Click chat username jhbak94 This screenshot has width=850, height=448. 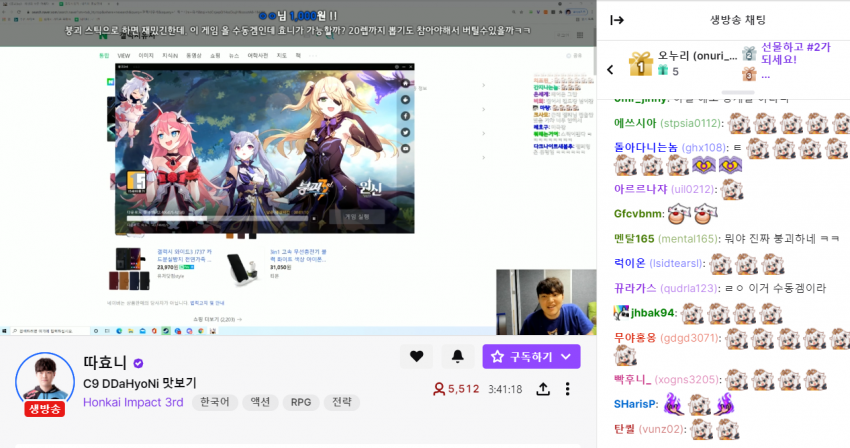[x=652, y=313]
